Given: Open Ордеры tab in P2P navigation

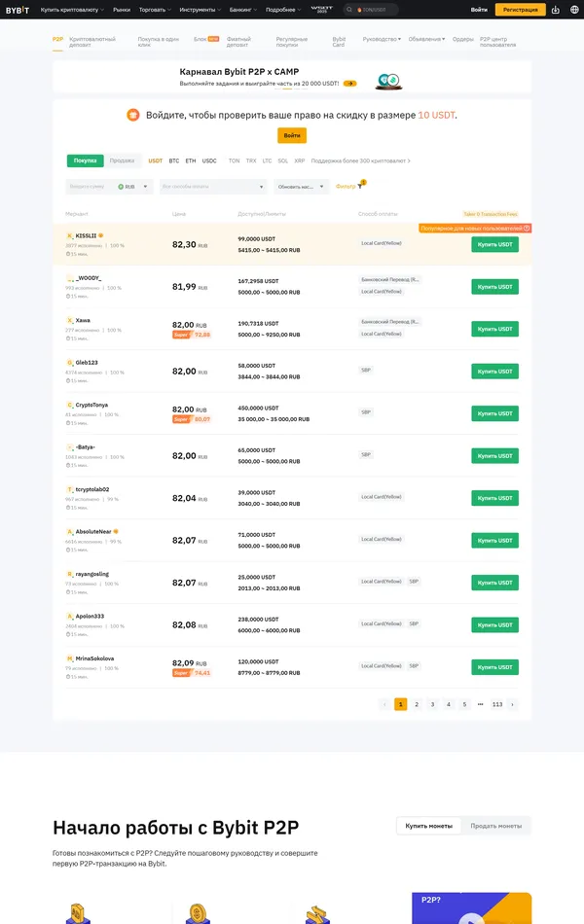Looking at the screenshot, I should (x=463, y=39).
